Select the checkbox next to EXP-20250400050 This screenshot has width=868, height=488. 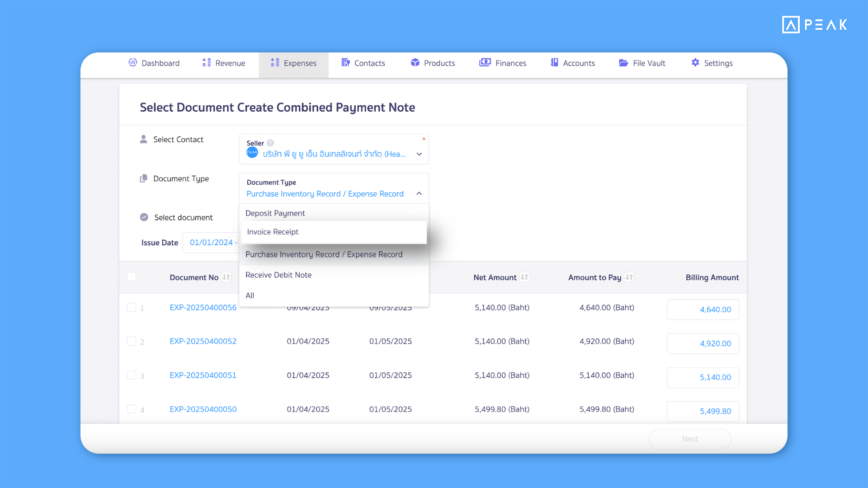pos(132,409)
